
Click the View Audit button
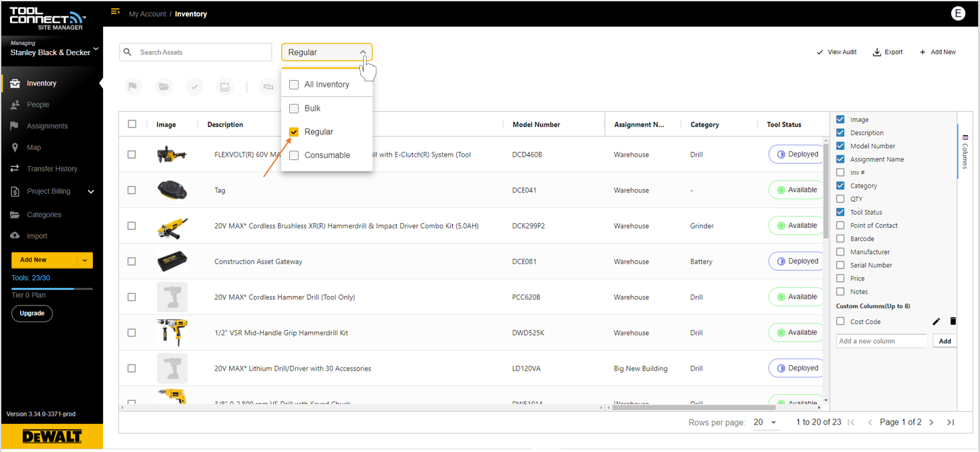click(x=836, y=52)
